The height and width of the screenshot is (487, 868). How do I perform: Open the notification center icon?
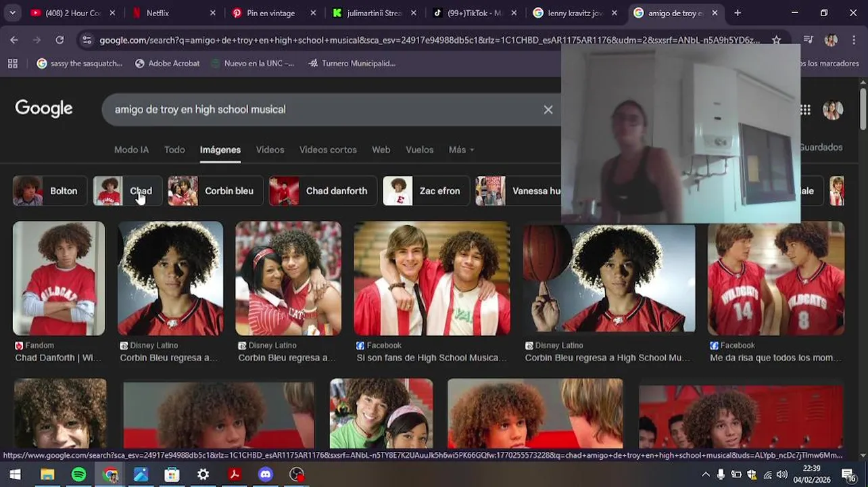click(x=849, y=474)
